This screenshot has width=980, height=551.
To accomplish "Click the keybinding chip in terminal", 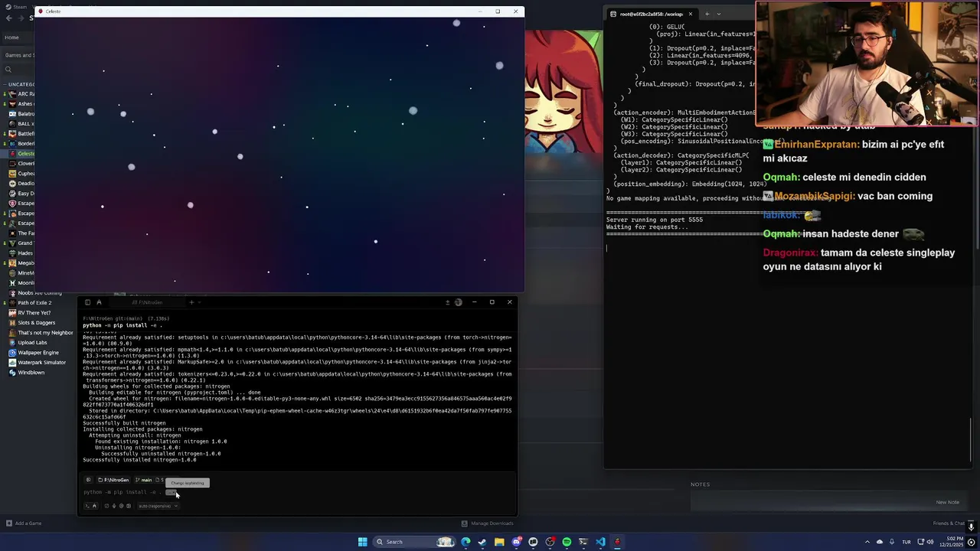I will point(171,492).
